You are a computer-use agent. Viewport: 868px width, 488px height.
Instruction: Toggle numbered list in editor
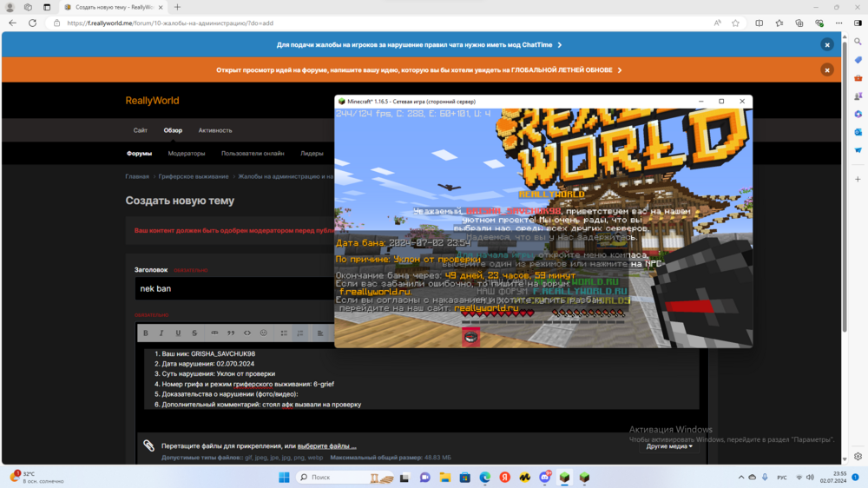(300, 333)
